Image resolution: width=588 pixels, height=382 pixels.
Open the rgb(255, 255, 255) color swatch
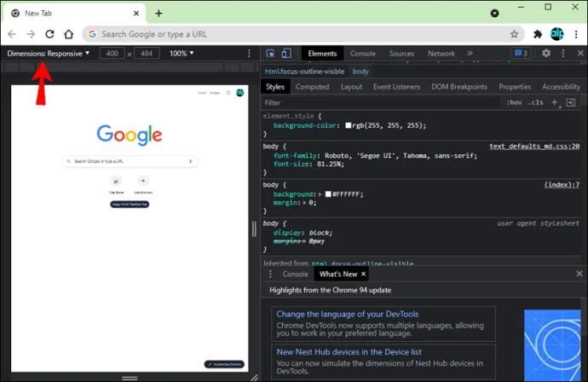[x=349, y=125]
